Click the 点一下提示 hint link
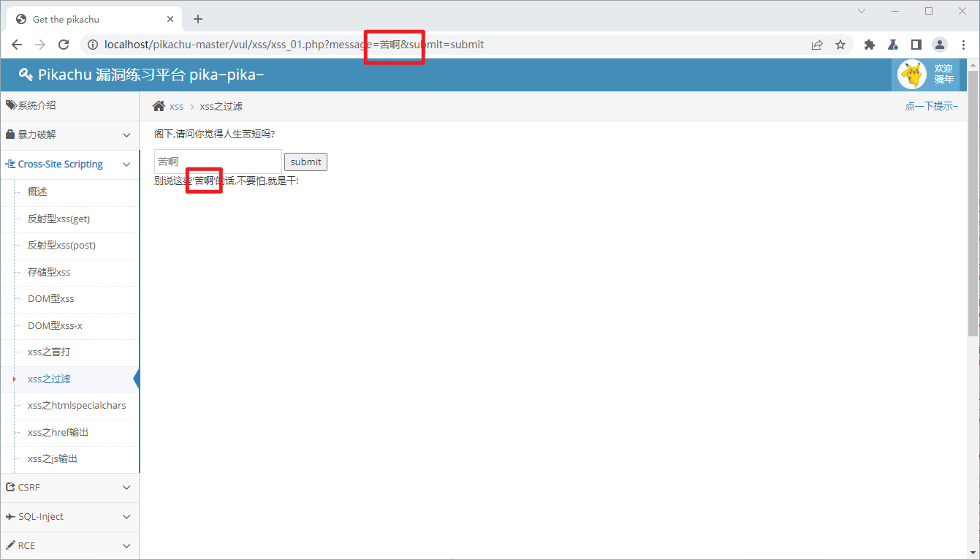Viewport: 980px width, 560px height. point(930,106)
